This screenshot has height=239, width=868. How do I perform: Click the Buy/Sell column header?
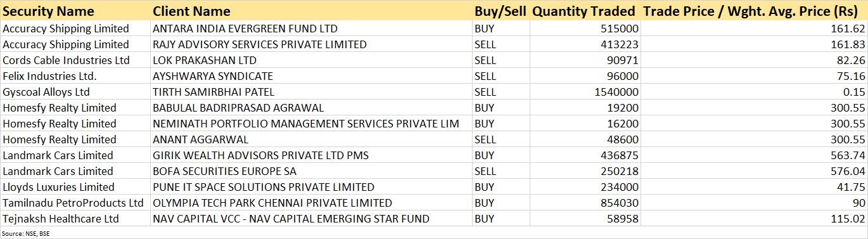pyautogui.click(x=501, y=11)
